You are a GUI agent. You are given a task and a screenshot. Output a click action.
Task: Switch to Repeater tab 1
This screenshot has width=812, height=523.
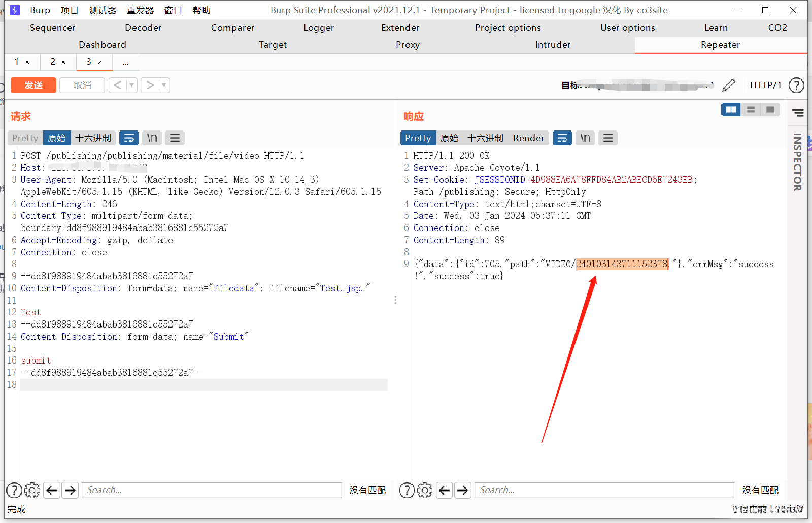point(17,62)
